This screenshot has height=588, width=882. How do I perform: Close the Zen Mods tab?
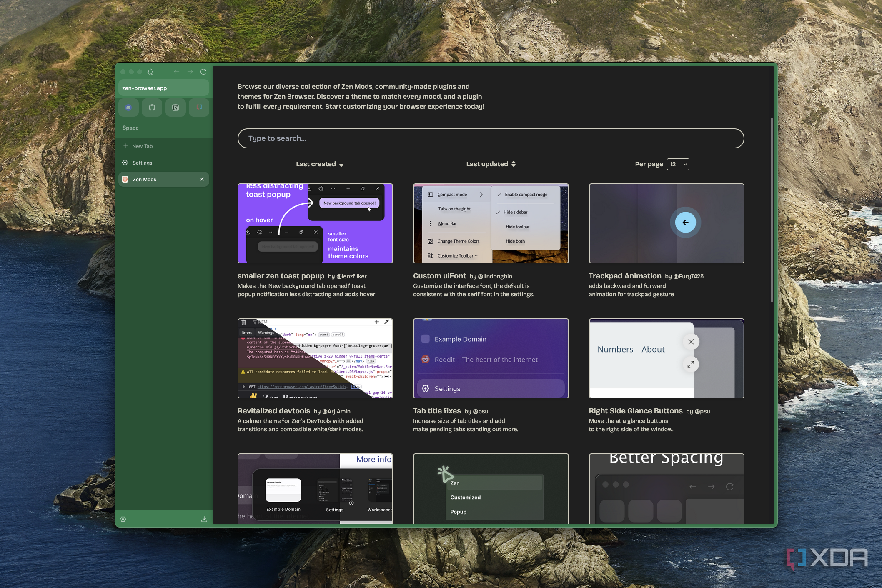coord(202,179)
